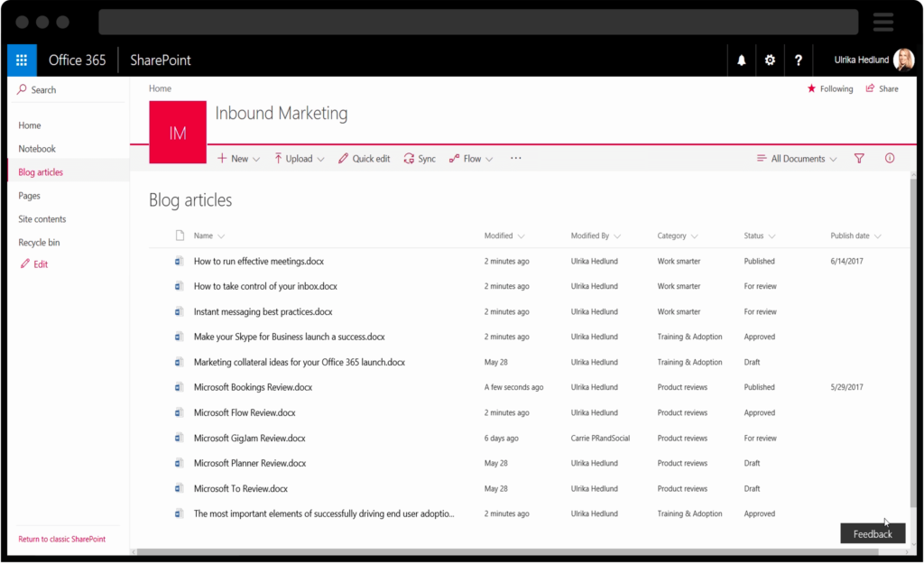Open the Office 365 app launcher waffle
The width and height of the screenshot is (924, 564).
click(22, 60)
